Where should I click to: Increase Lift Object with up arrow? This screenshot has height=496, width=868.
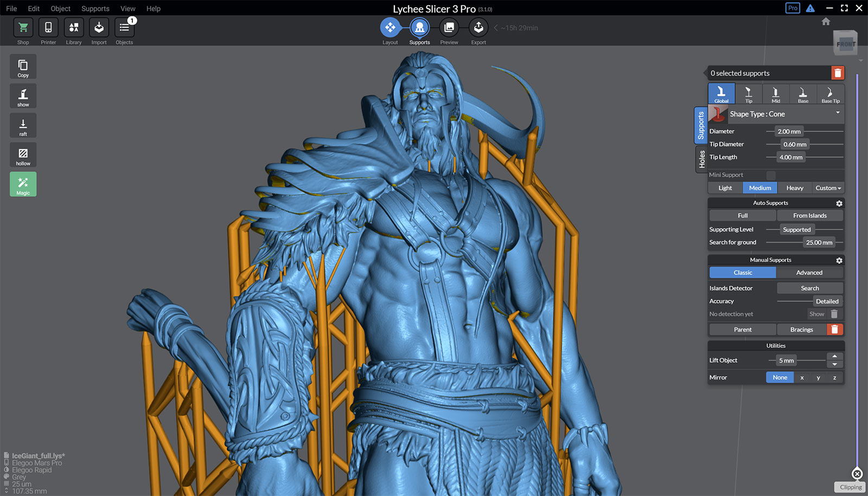[x=834, y=356]
